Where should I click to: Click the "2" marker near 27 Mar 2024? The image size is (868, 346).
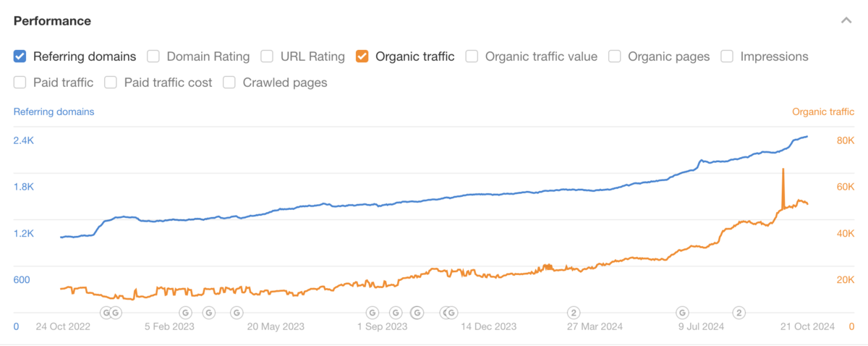[574, 313]
